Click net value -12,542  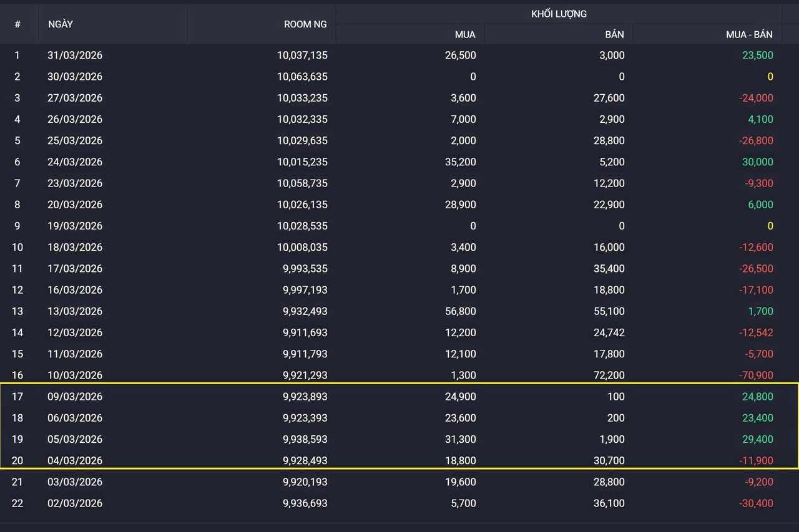756,332
